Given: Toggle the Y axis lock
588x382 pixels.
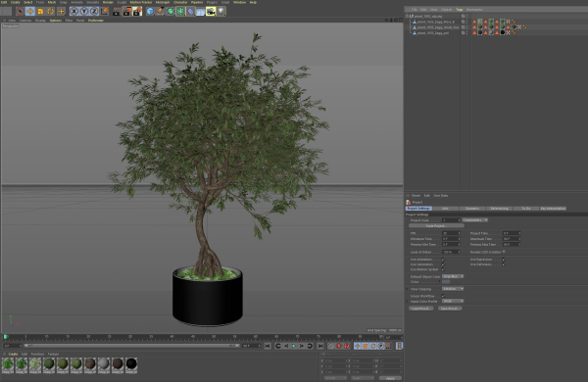Looking at the screenshot, I should click(x=84, y=11).
